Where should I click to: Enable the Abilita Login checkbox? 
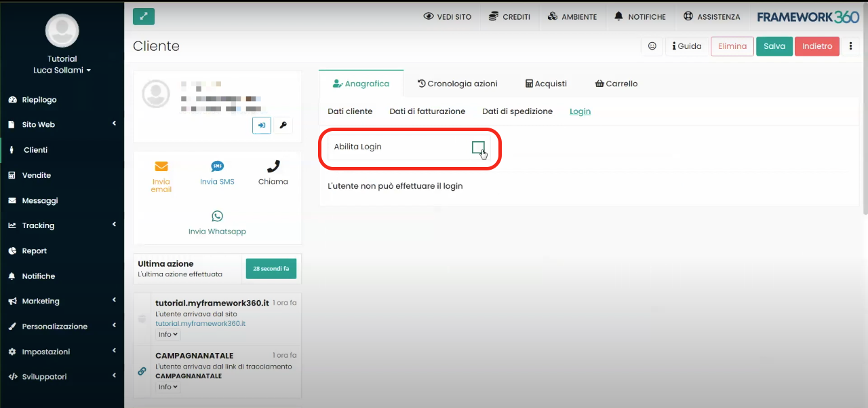(478, 147)
